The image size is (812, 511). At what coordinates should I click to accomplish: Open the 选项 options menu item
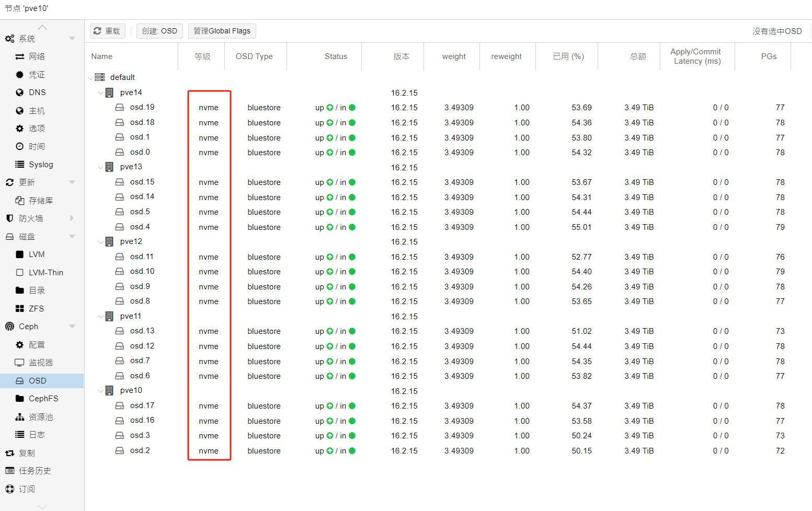(x=42, y=129)
